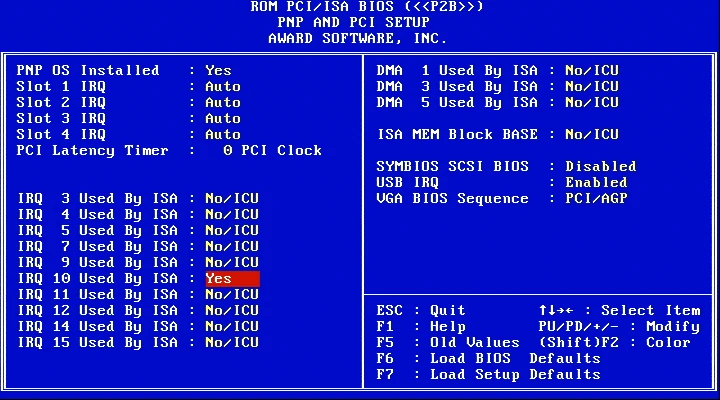Click the 'PCI Latency Timer' label
720x400 pixels.
pos(92,151)
